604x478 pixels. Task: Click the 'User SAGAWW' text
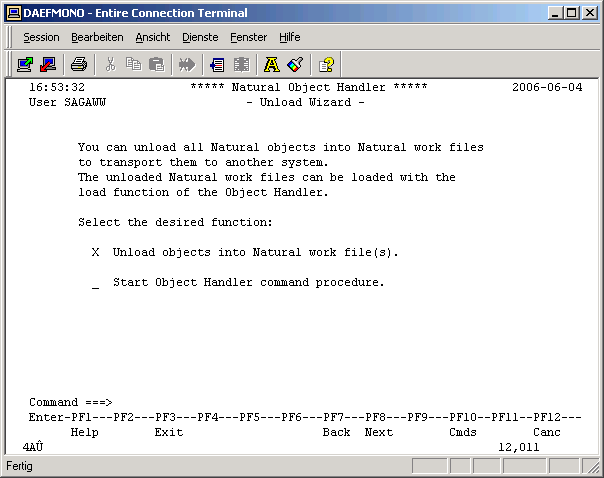(x=67, y=102)
